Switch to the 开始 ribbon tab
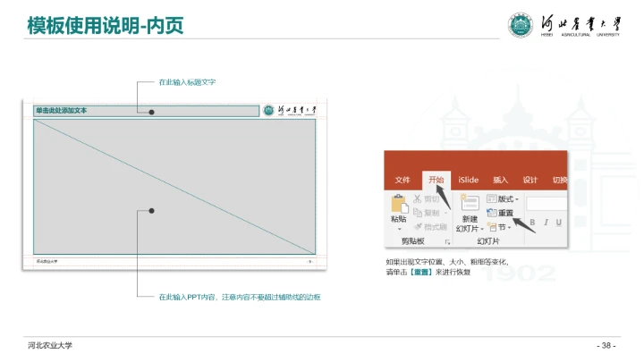Viewport: 644px width, 362px height. [436, 180]
